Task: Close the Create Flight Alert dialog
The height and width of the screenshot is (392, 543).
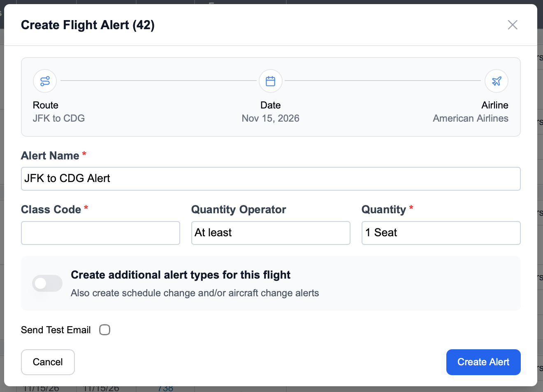Action: (512, 25)
